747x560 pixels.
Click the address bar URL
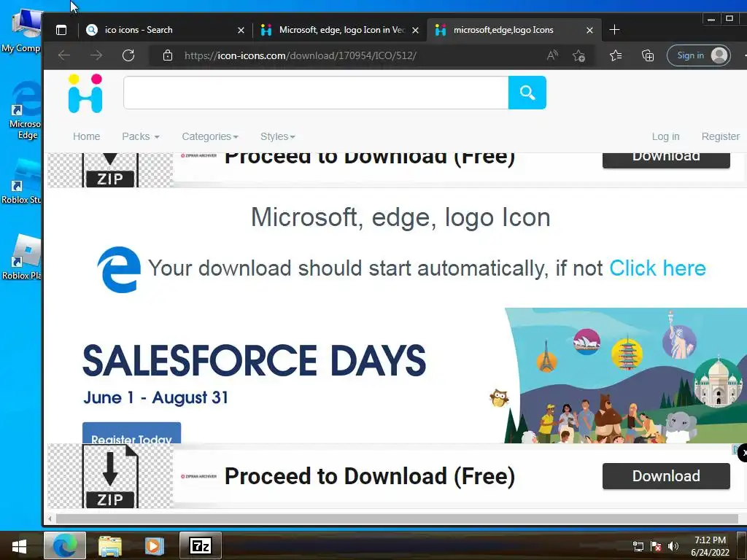pos(300,55)
